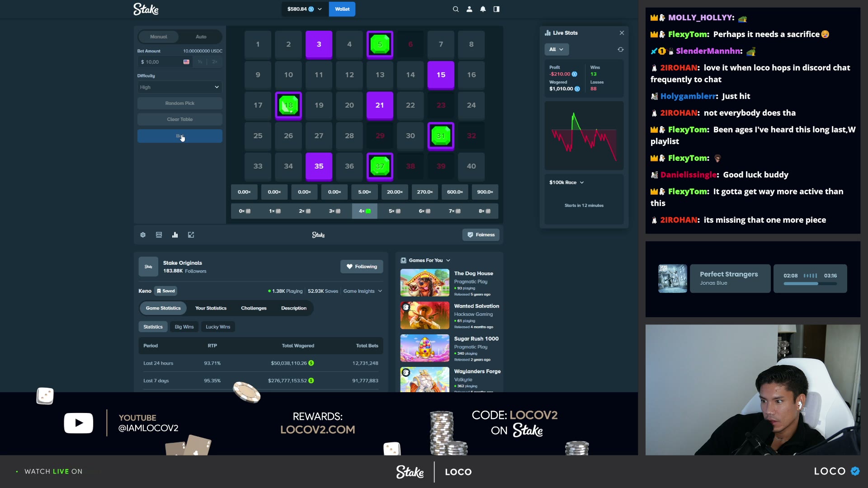The height and width of the screenshot is (488, 868).
Task: Switch to Auto betting mode
Action: point(201,37)
